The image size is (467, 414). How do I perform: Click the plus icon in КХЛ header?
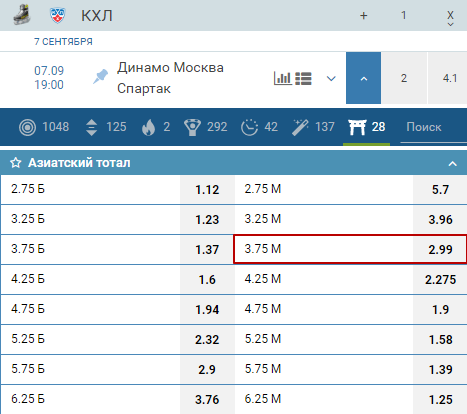pos(364,16)
